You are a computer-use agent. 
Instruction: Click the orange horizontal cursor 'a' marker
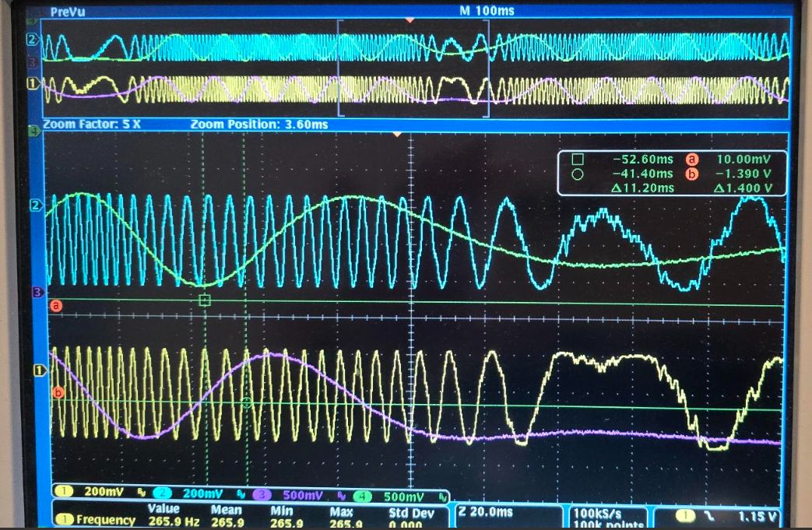click(55, 307)
